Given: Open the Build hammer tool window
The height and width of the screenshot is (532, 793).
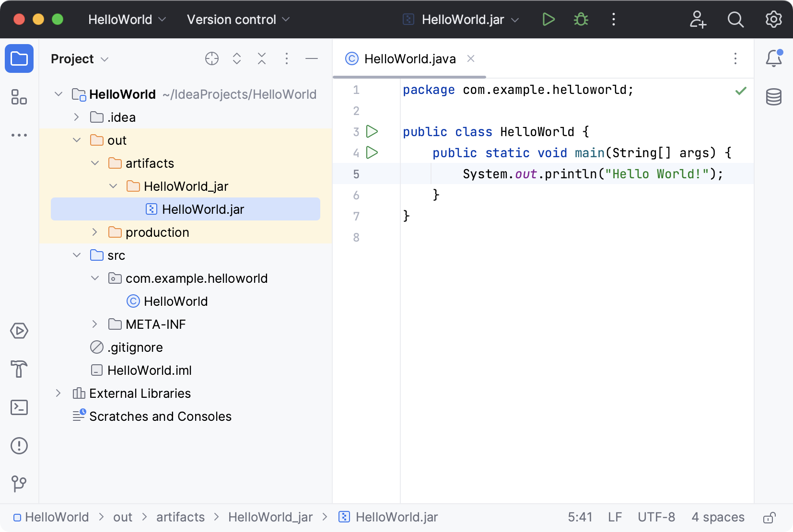Looking at the screenshot, I should pos(19,369).
